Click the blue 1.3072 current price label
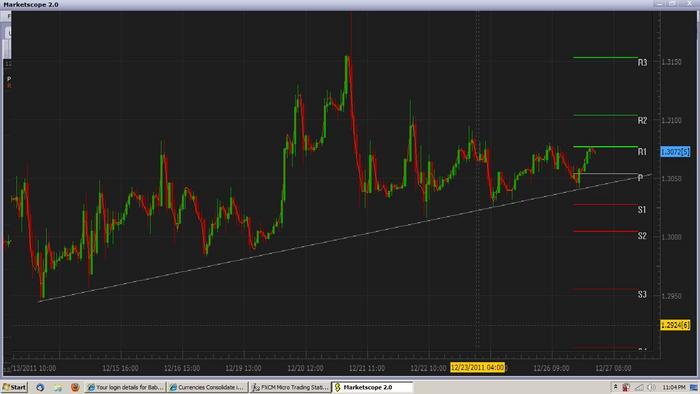The image size is (700, 394). [x=675, y=152]
